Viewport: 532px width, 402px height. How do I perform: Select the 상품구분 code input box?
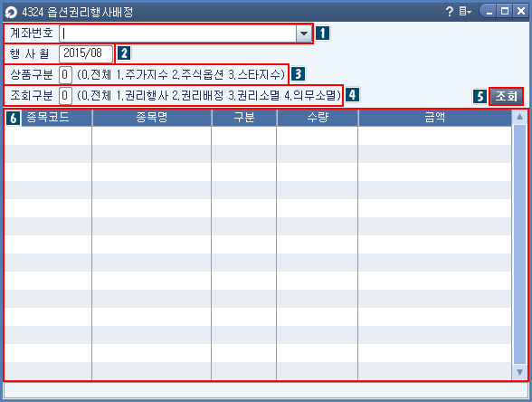click(65, 74)
